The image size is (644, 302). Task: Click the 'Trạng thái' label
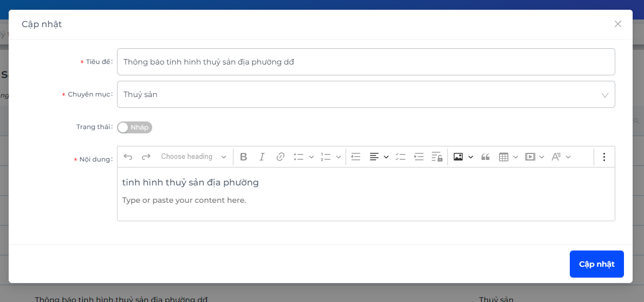[x=94, y=126]
